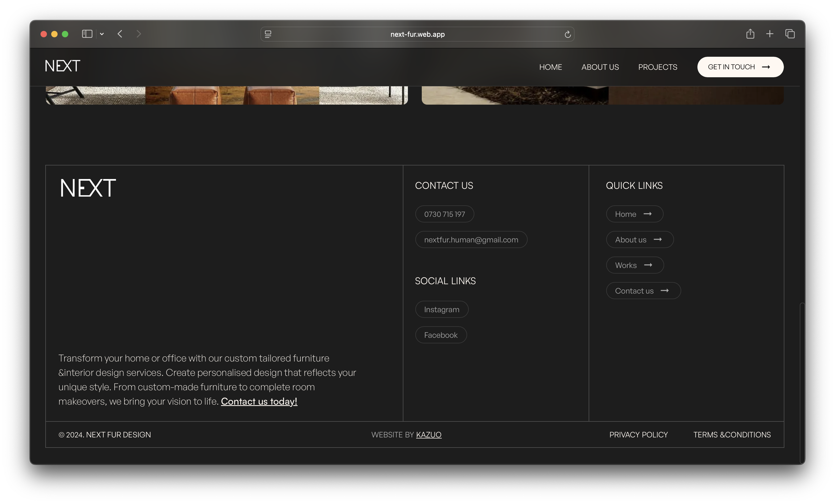835x504 pixels.
Task: Click the Works quick link
Action: 635,265
